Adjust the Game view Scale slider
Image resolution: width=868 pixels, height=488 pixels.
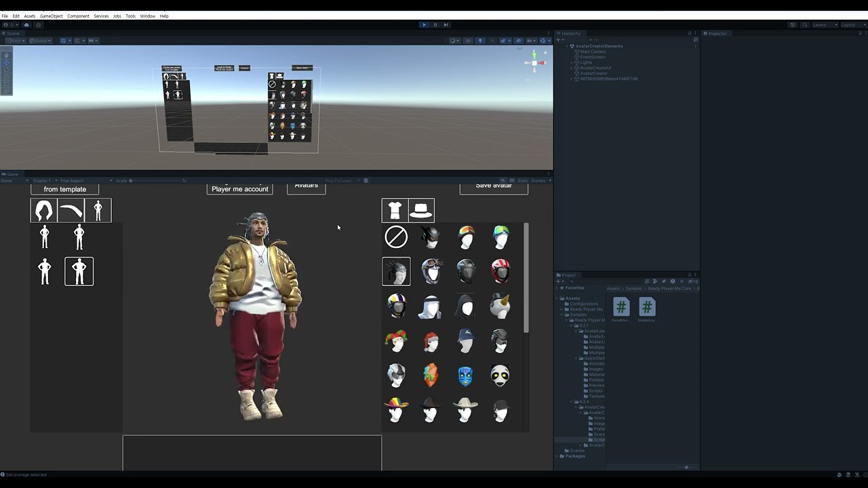click(x=155, y=180)
